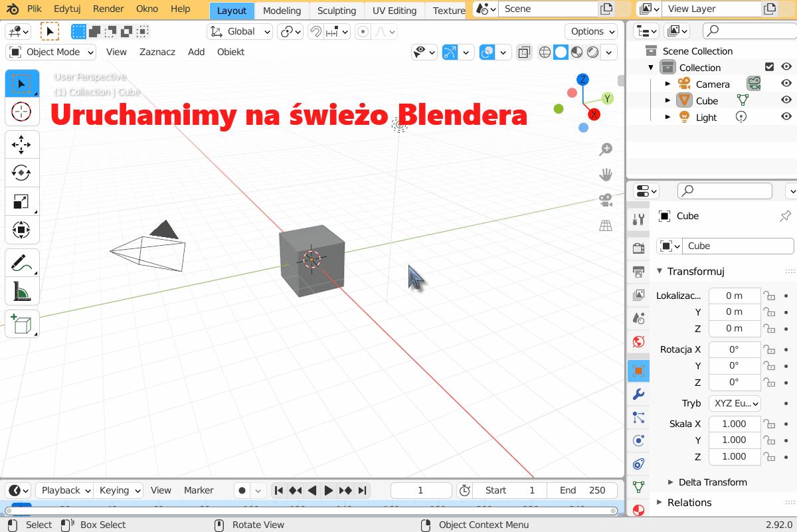Switch to material preview shading
Viewport: 797px width, 532px height.
[x=576, y=52]
